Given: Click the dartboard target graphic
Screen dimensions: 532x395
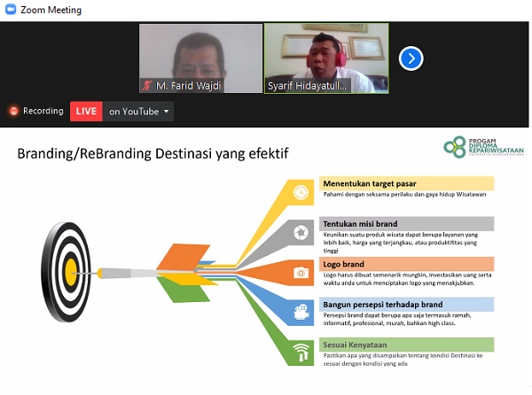Looking at the screenshot, I should [x=66, y=273].
